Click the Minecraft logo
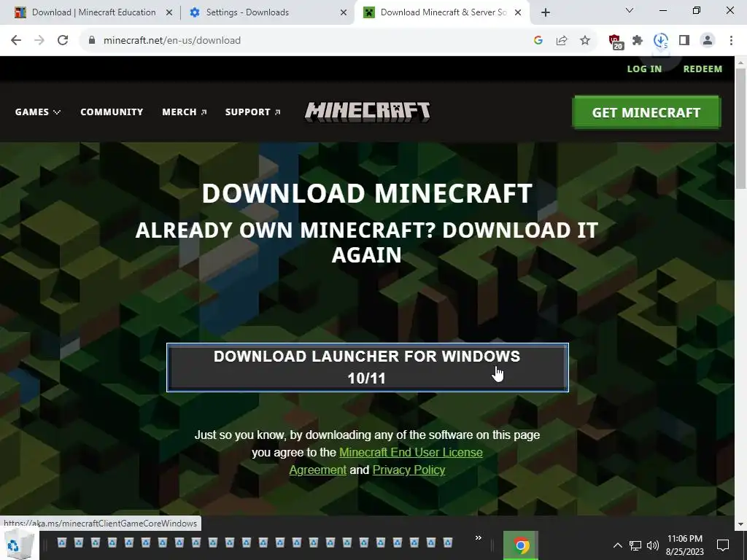Image resolution: width=747 pixels, height=560 pixels. click(368, 112)
